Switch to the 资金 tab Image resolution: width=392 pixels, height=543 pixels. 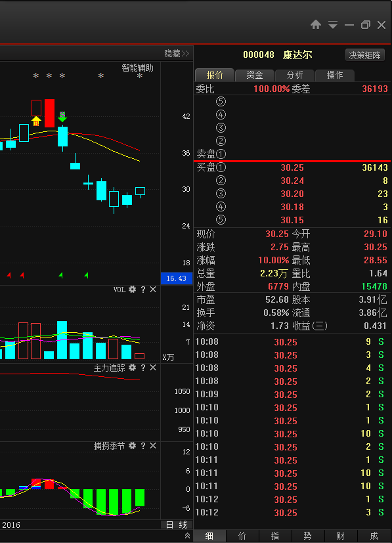pos(255,75)
